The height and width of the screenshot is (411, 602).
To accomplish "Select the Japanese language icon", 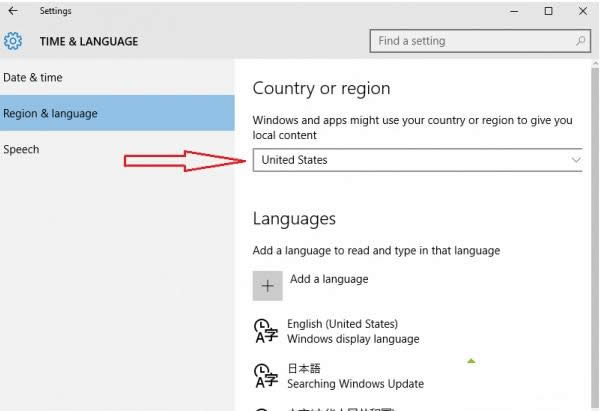I will pos(264,376).
